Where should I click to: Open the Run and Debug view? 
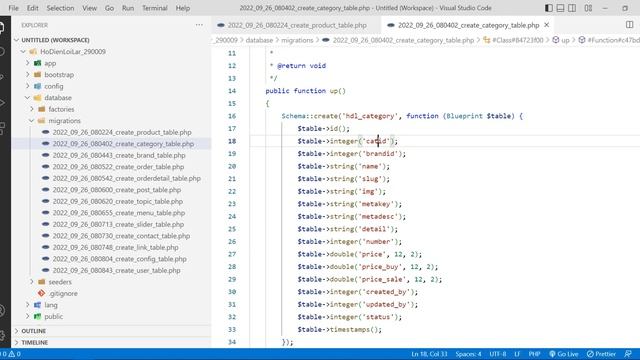tap(2, 103)
